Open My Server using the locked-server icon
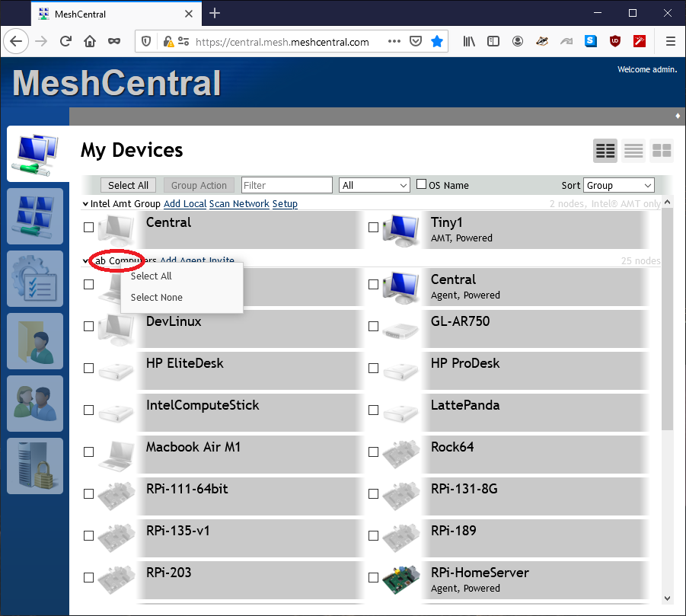Viewport: 686px width, 616px height. (x=35, y=466)
